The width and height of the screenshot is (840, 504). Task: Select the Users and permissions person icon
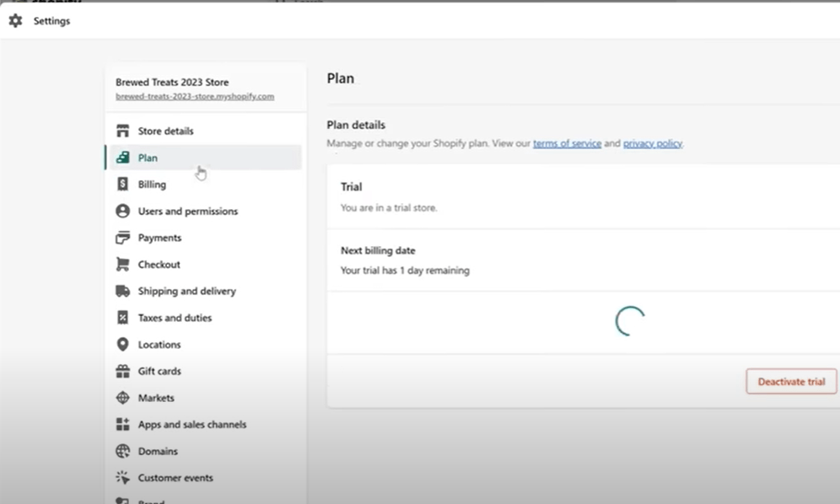(122, 211)
